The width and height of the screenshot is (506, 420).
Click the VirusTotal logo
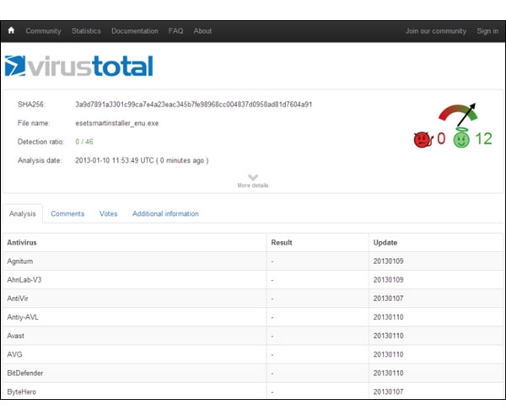pyautogui.click(x=79, y=66)
